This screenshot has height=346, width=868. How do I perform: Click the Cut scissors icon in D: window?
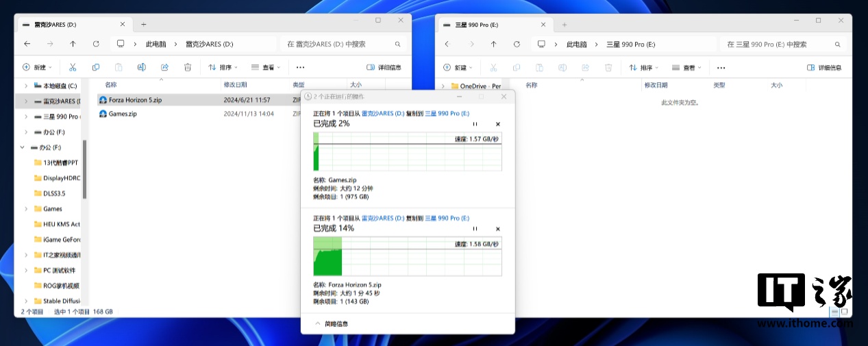coord(73,67)
